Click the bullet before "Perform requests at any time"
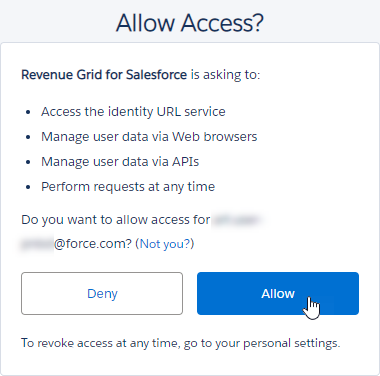Viewport: 380px width, 376px height. click(28, 187)
